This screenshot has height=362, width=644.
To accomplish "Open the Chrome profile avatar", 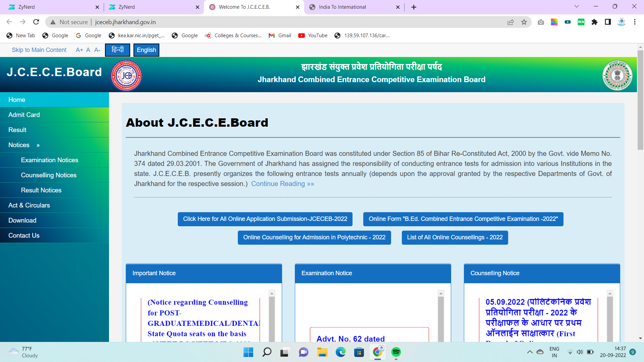I will (622, 22).
